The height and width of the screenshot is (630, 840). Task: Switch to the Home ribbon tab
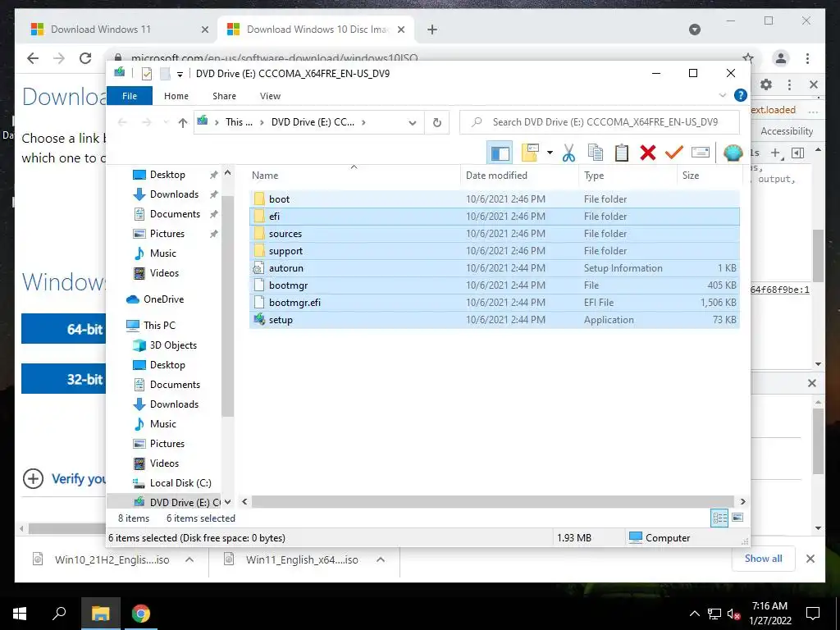pyautogui.click(x=176, y=96)
